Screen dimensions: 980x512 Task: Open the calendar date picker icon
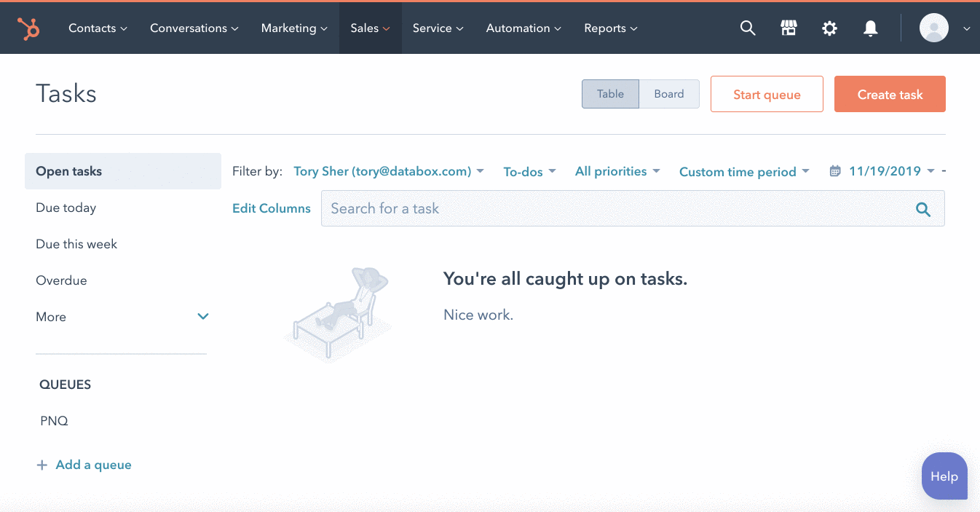(834, 170)
